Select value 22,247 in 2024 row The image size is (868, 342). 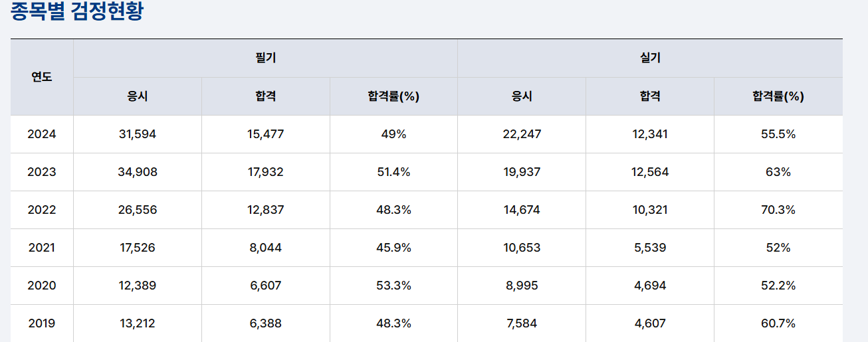pyautogui.click(x=522, y=134)
